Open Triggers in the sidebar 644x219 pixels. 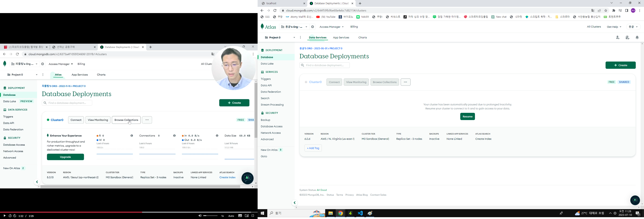click(265, 79)
